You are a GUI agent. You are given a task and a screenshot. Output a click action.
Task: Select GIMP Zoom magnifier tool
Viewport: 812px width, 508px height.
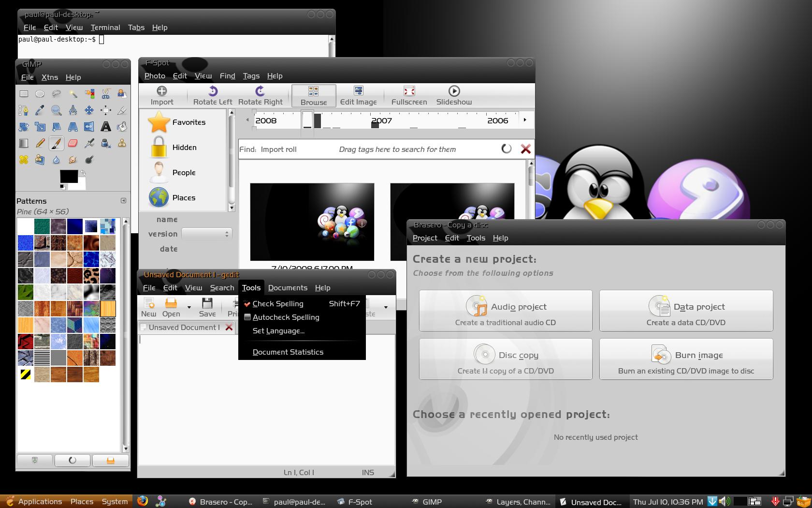pos(57,110)
